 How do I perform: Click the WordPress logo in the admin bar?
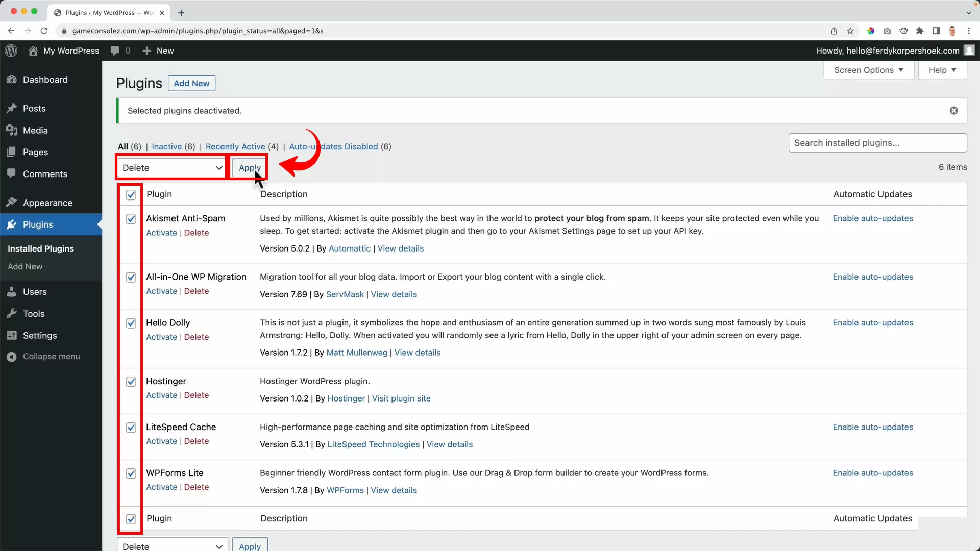coord(11,51)
